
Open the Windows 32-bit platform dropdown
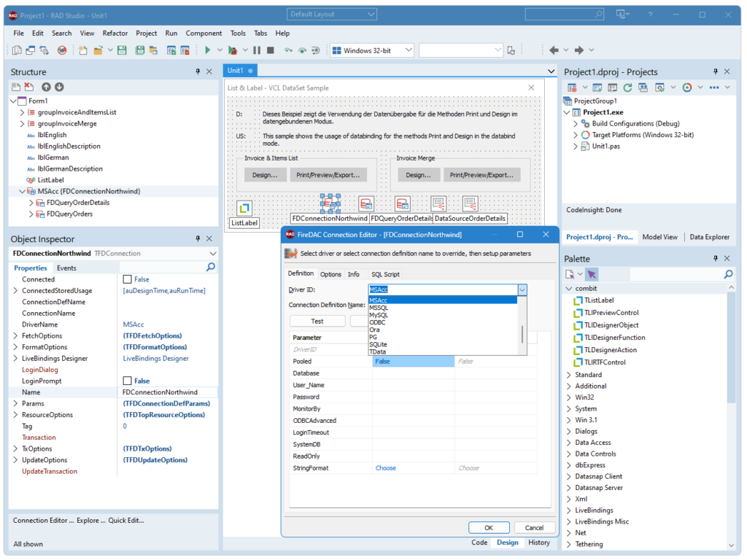(409, 50)
